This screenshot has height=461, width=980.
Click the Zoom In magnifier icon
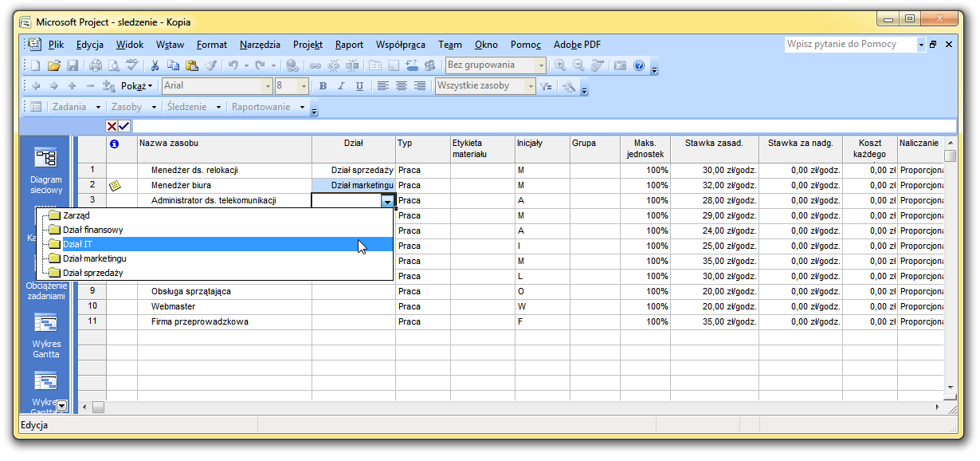coord(560,65)
